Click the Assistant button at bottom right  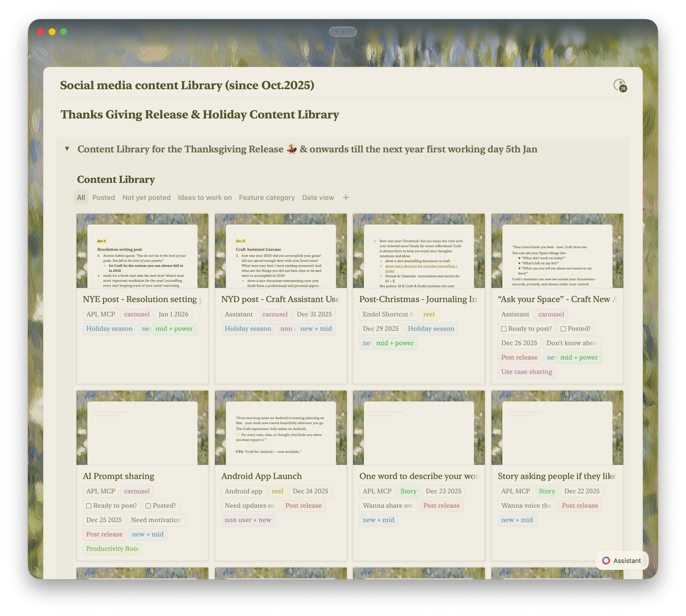click(x=621, y=560)
